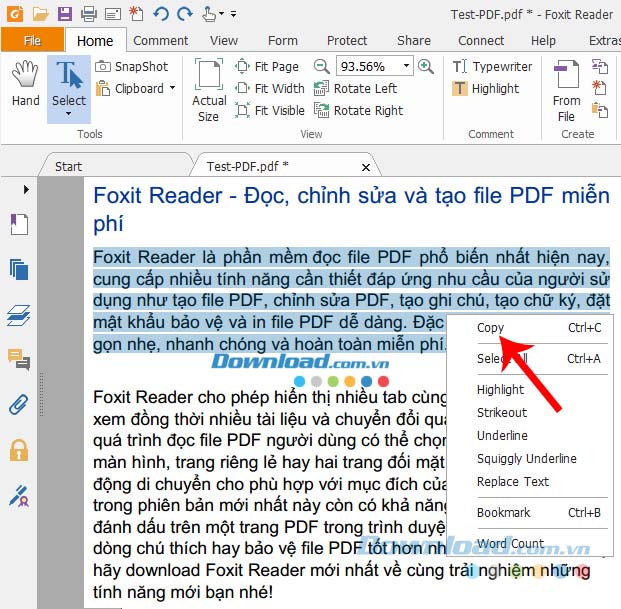The height and width of the screenshot is (609, 621).
Task: Choose Squiggly Underline from context menu
Action: click(530, 459)
